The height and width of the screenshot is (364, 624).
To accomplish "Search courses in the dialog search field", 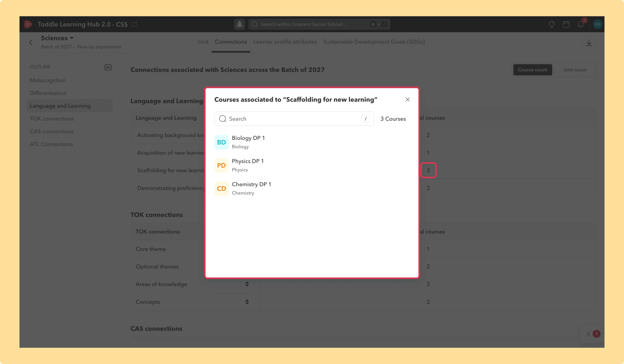I will 294,119.
